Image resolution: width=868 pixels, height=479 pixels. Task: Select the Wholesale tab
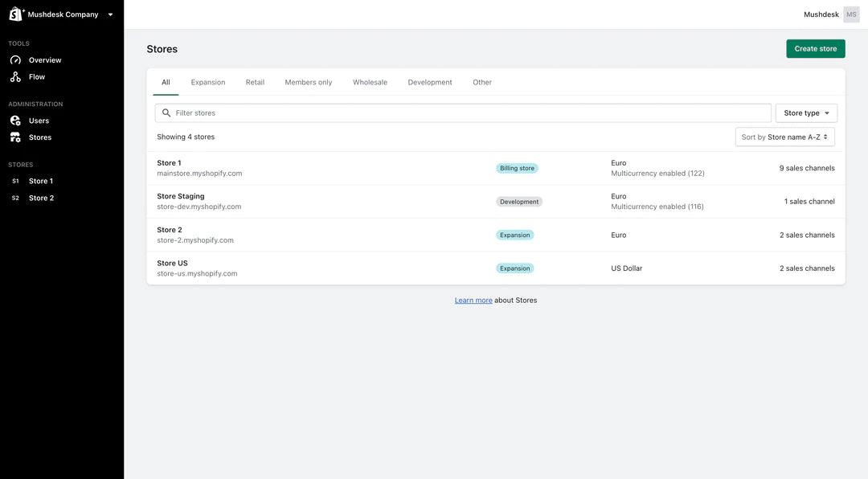(x=370, y=83)
